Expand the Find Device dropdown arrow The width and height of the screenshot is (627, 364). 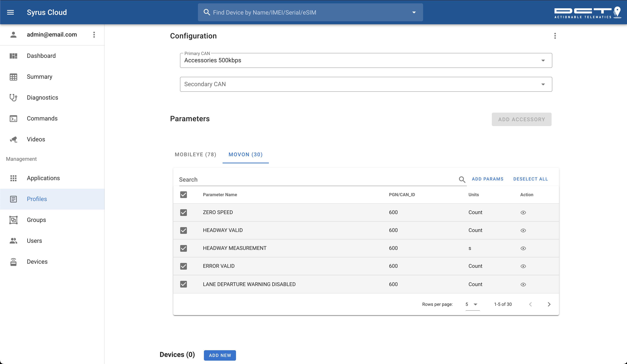click(x=414, y=12)
